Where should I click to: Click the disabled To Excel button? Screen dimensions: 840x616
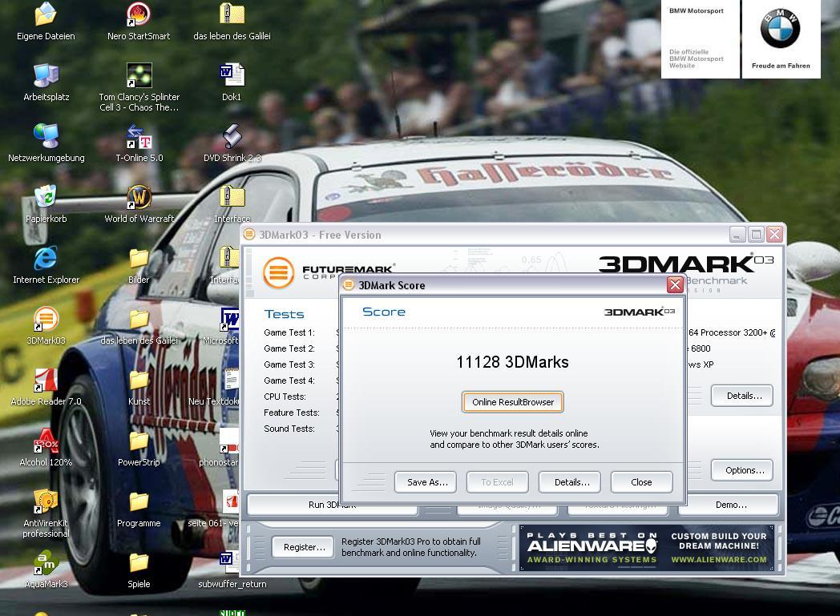[497, 482]
